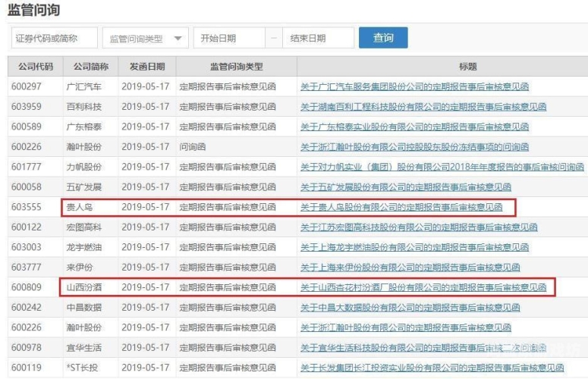The height and width of the screenshot is (379, 588).
Task: Open the 宜华生活科技 二次问询函 link
Action: (423, 347)
